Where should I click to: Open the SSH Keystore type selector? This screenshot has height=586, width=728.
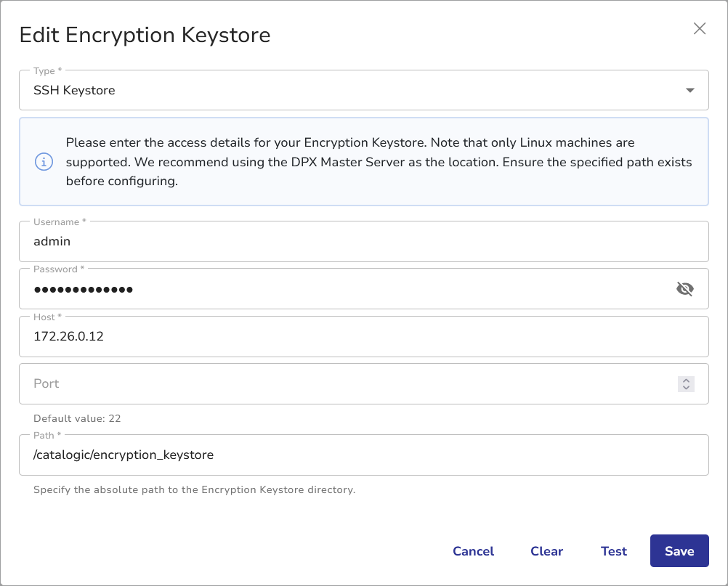[x=349, y=91]
